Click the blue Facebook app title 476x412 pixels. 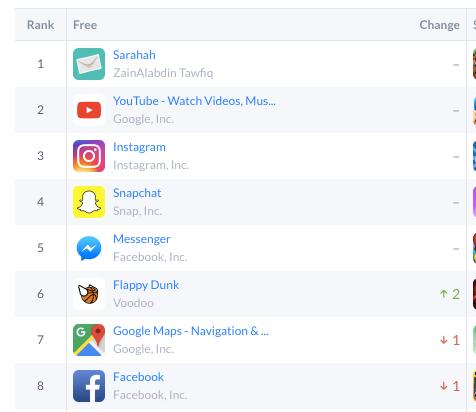point(138,377)
